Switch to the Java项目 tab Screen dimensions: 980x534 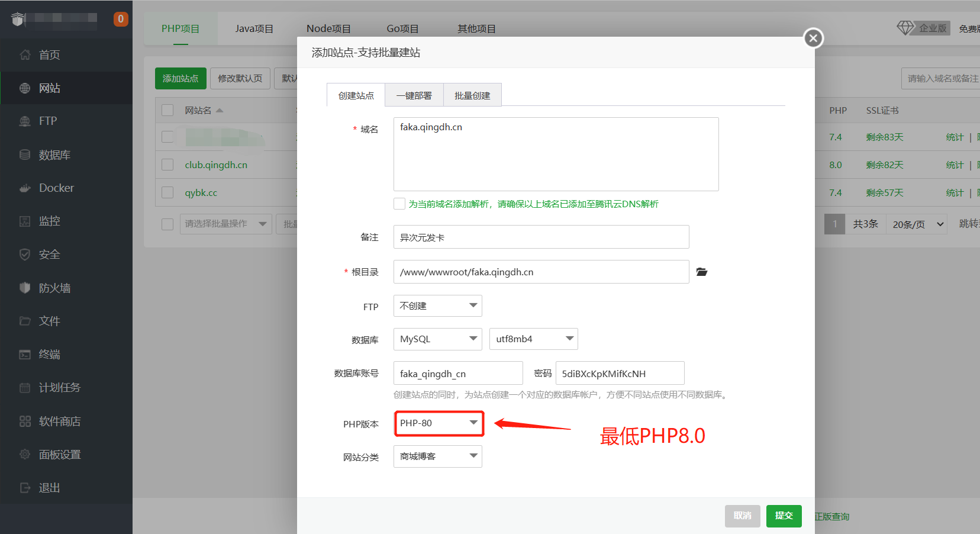pyautogui.click(x=254, y=28)
